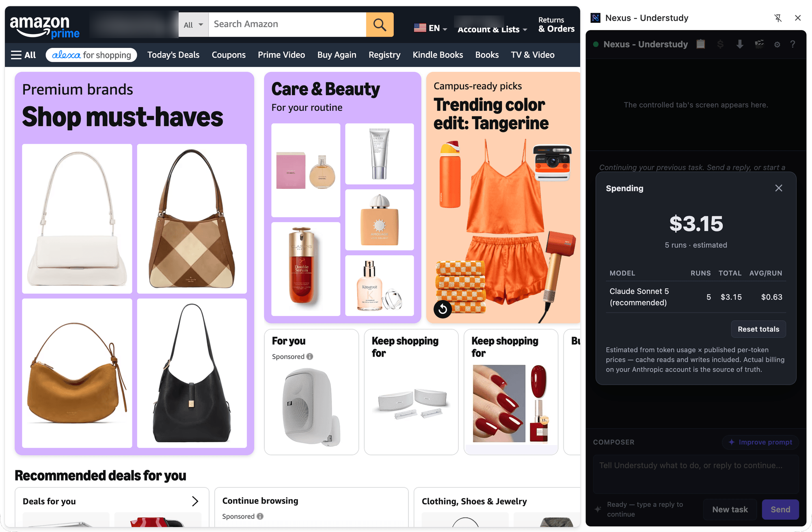The height and width of the screenshot is (532, 812).
Task: Open the orange Amouage perfume bottle image
Action: (380, 220)
